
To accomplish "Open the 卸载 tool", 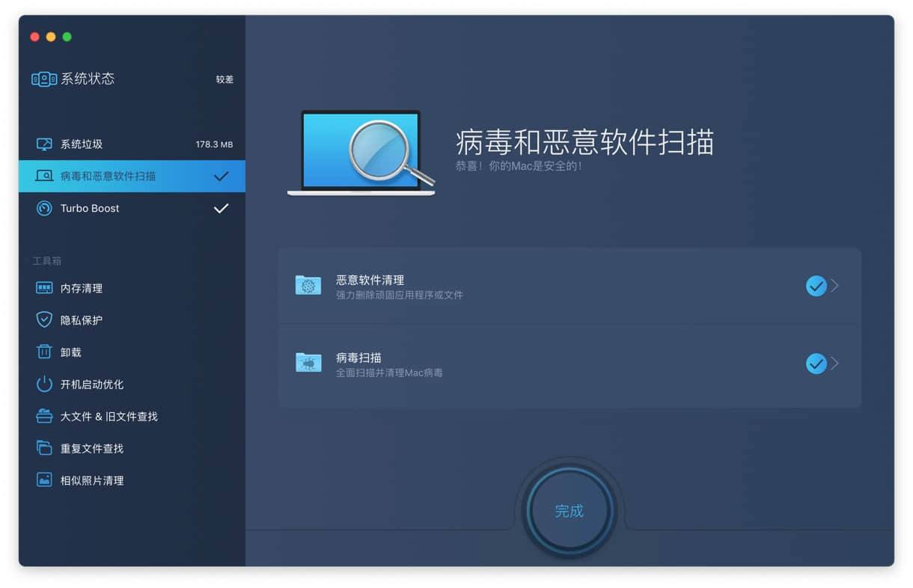I will tap(132, 352).
